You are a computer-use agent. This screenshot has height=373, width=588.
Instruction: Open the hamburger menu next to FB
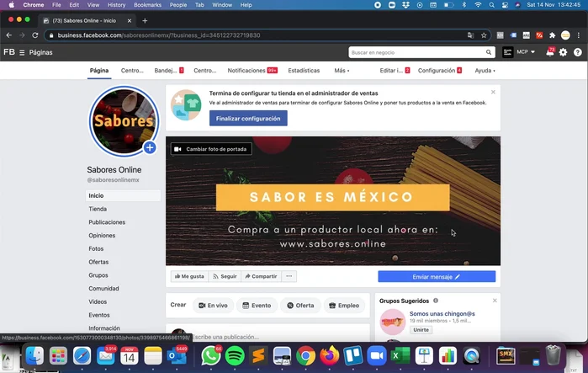(22, 52)
